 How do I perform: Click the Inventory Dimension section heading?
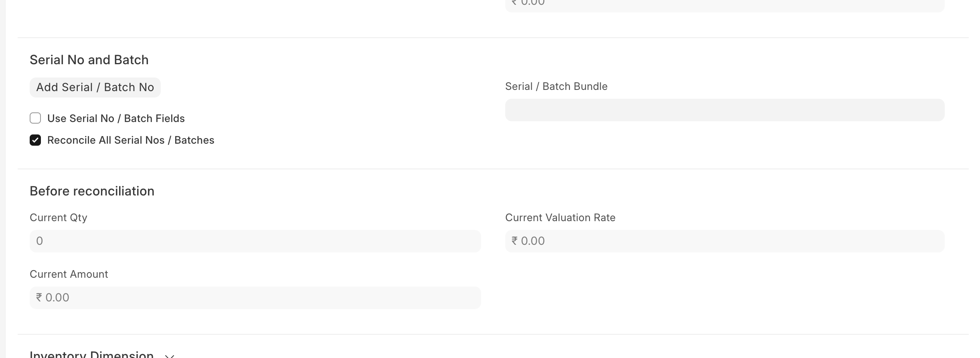tap(91, 354)
